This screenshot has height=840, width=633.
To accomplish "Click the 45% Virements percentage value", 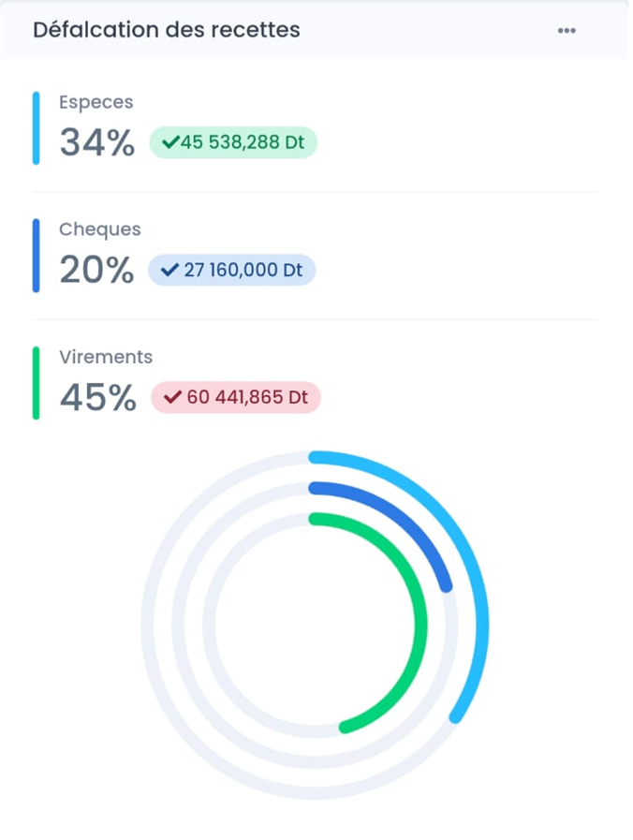I will (x=97, y=398).
